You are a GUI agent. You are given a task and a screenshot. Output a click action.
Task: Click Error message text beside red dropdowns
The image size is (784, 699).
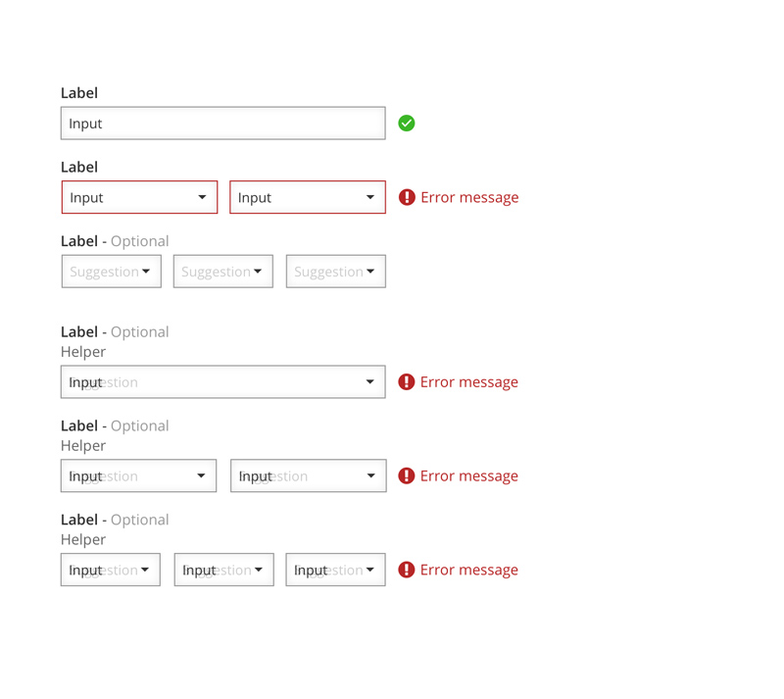pyautogui.click(x=469, y=197)
